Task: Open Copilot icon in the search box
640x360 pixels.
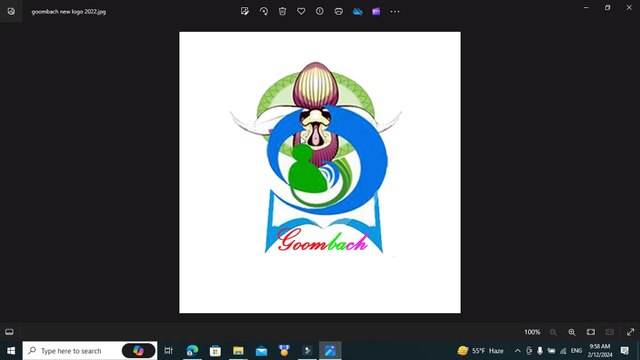Action: click(x=139, y=351)
